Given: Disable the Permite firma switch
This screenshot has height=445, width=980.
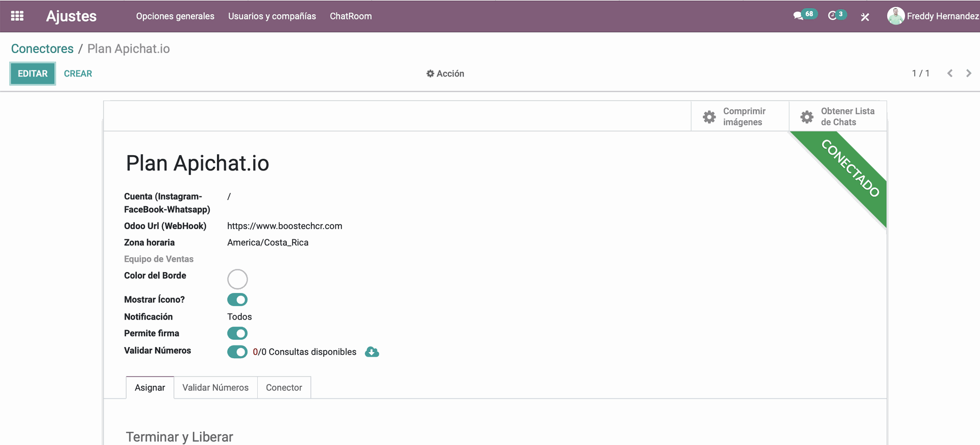Looking at the screenshot, I should coord(237,333).
